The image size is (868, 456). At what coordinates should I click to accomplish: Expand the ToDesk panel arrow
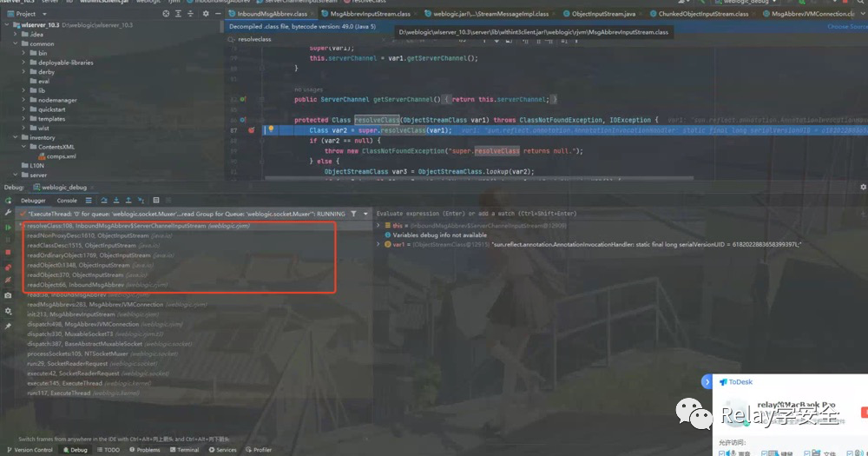(x=707, y=382)
